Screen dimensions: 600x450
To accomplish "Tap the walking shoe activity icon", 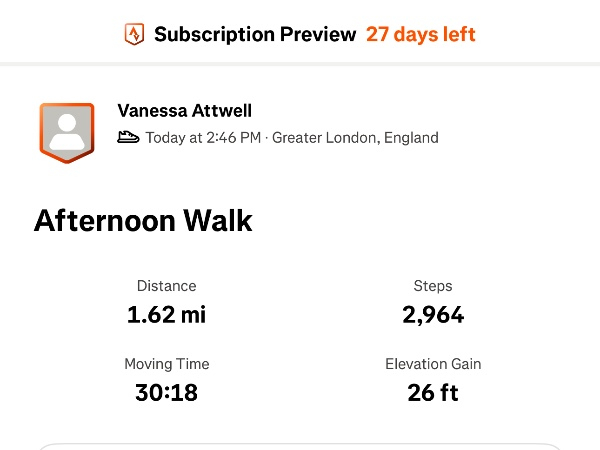I will (x=128, y=138).
